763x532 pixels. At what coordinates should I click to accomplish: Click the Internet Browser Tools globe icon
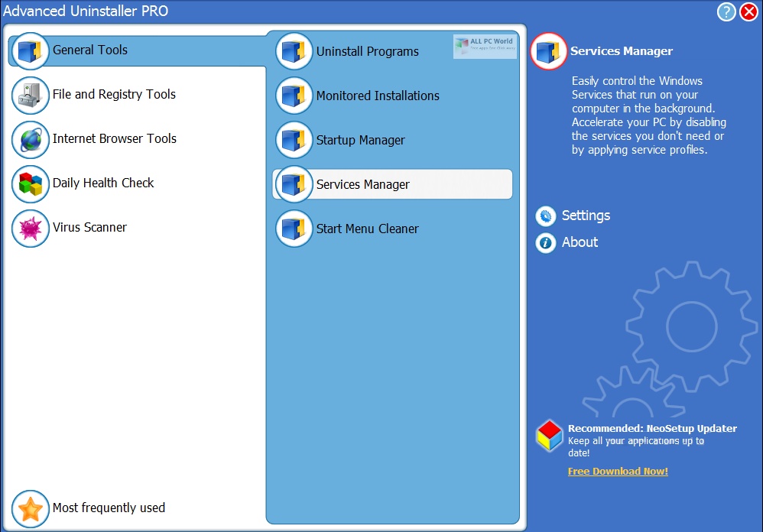tap(30, 140)
